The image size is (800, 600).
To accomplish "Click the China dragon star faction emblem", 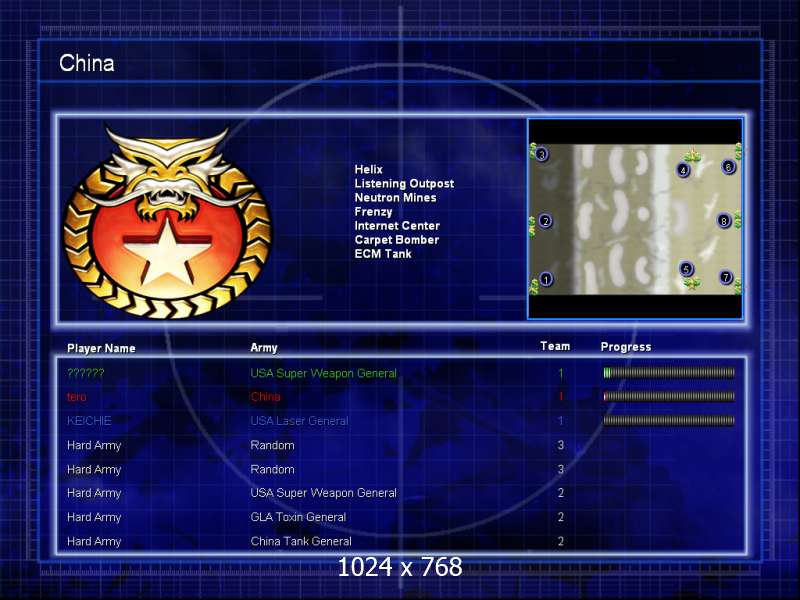I will tap(167, 223).
